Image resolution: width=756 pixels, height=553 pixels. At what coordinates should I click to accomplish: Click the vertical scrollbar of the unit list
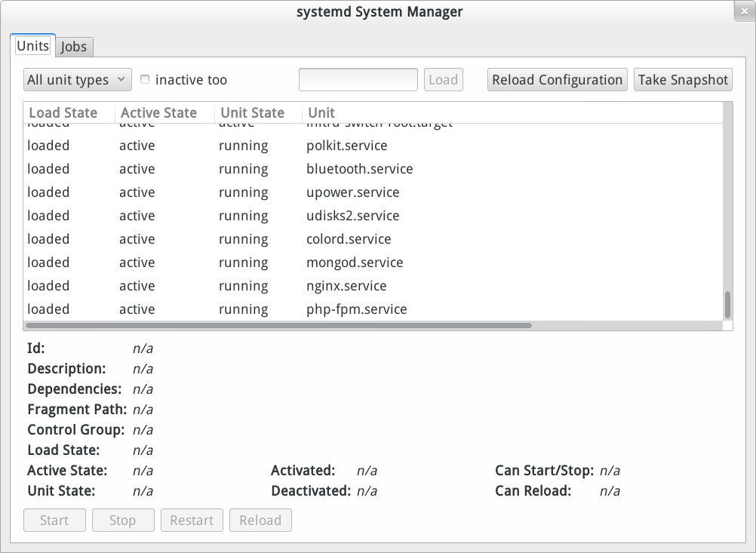(x=727, y=302)
